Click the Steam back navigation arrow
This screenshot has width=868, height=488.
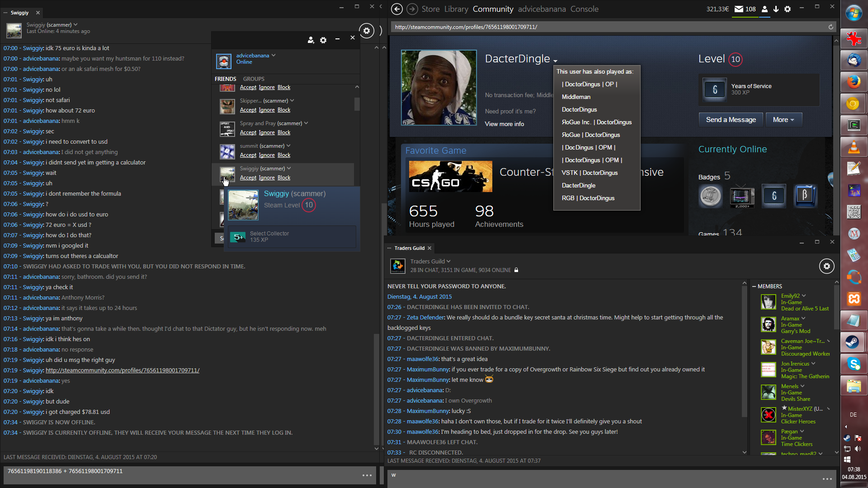tap(396, 9)
